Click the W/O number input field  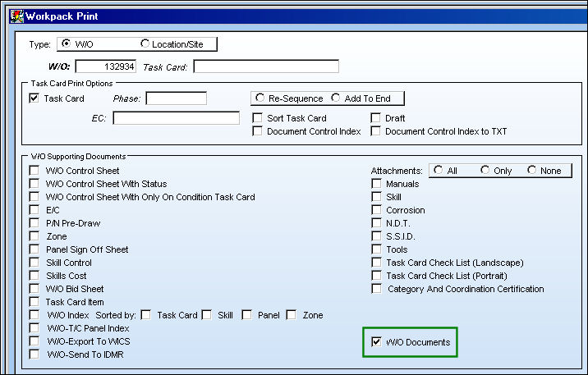click(x=106, y=66)
